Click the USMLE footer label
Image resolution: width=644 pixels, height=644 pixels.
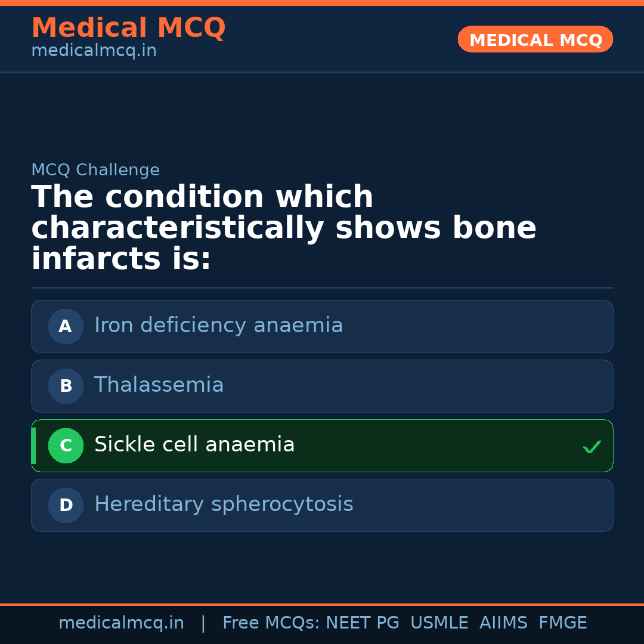[x=439, y=623]
